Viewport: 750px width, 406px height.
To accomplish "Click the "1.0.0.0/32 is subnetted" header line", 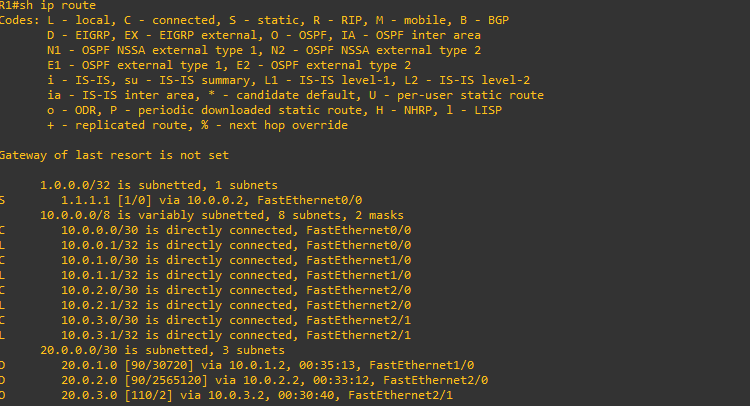I will (158, 185).
